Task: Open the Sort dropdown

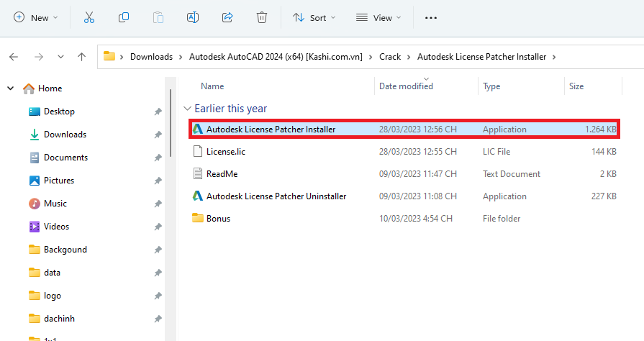Action: click(314, 18)
